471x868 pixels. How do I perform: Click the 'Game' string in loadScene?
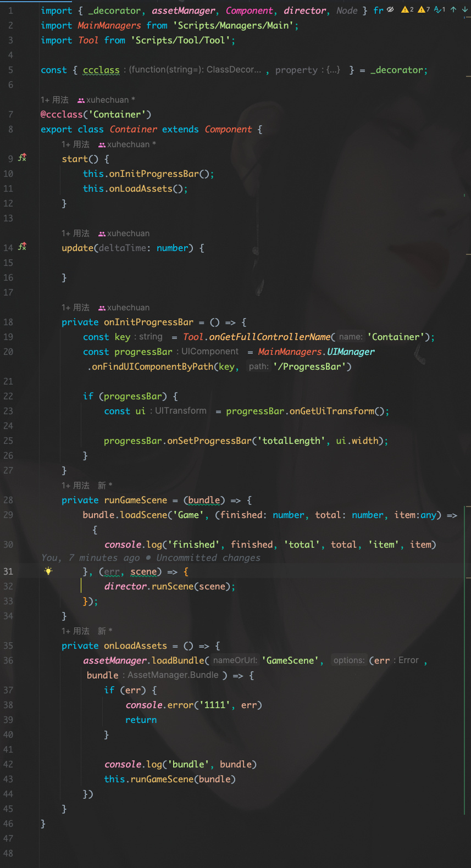click(188, 515)
